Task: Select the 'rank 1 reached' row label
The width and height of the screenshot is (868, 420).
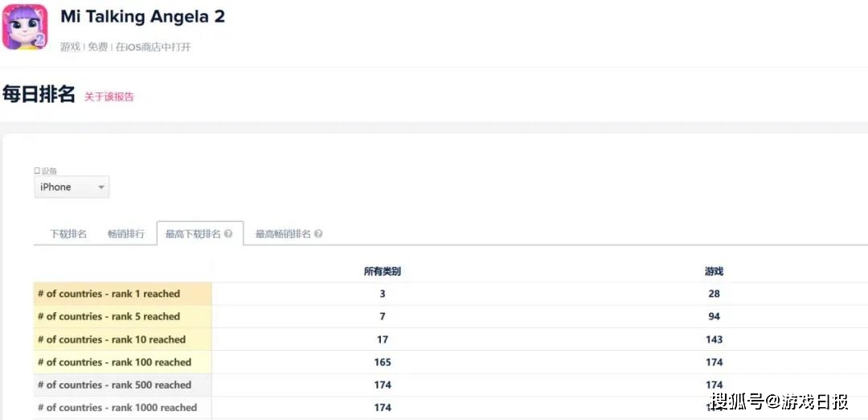Action: click(108, 294)
